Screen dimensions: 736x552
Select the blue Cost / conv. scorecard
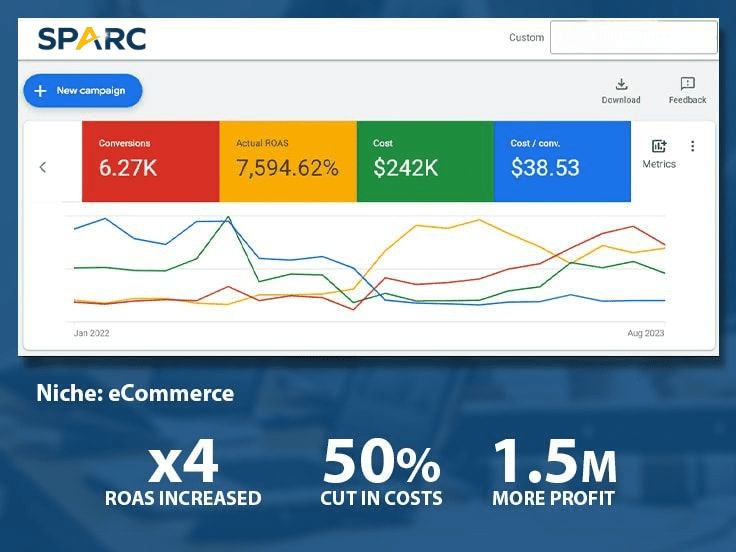pyautogui.click(x=562, y=161)
